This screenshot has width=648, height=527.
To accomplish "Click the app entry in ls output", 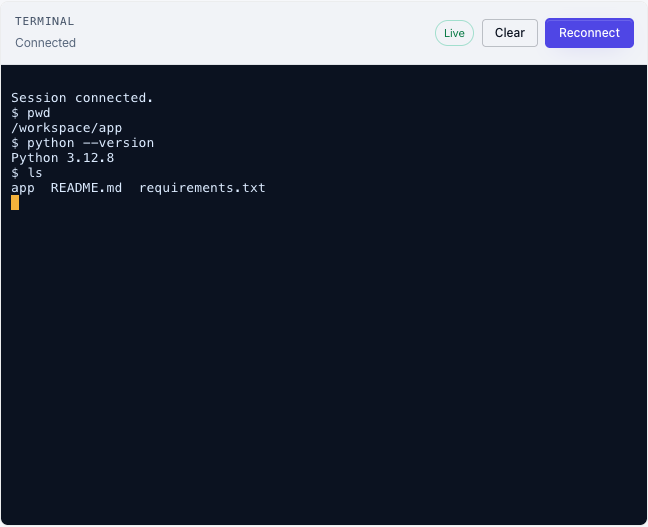I will pyautogui.click(x=23, y=189).
